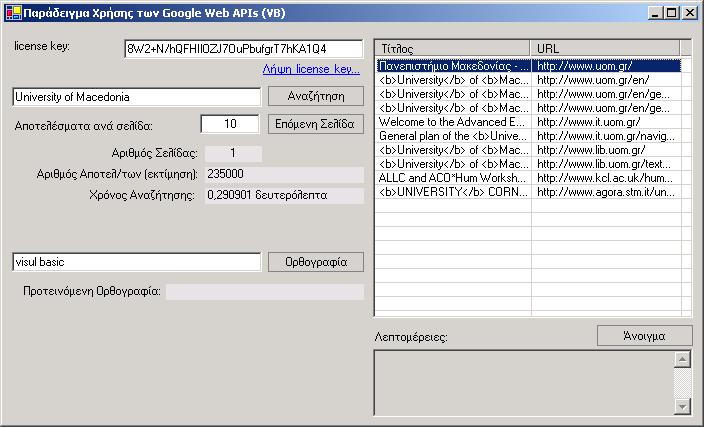The height and width of the screenshot is (427, 704).
Task: Click the visul basic spelling input field
Action: click(136, 262)
